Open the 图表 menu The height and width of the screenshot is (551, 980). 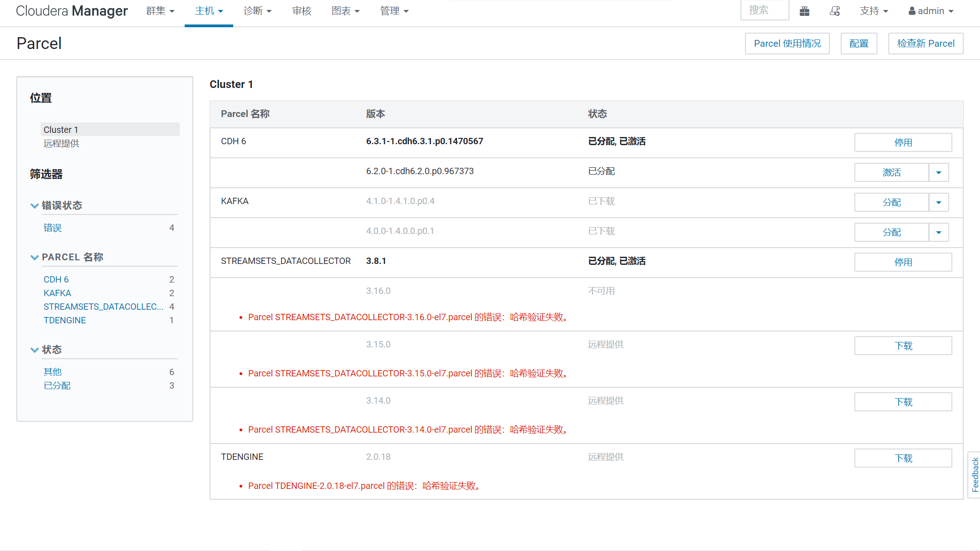coord(345,11)
